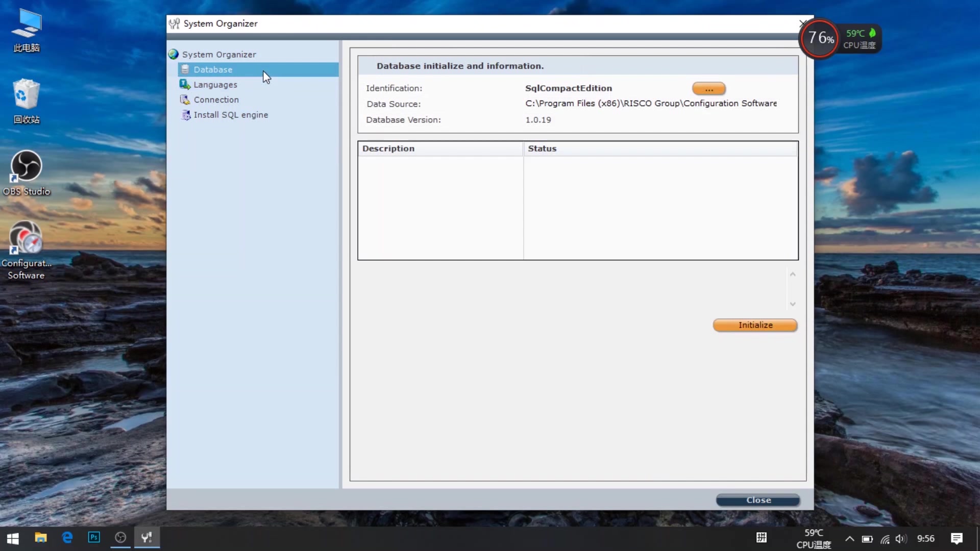980x551 pixels.
Task: Click the Initialize button
Action: coord(755,325)
